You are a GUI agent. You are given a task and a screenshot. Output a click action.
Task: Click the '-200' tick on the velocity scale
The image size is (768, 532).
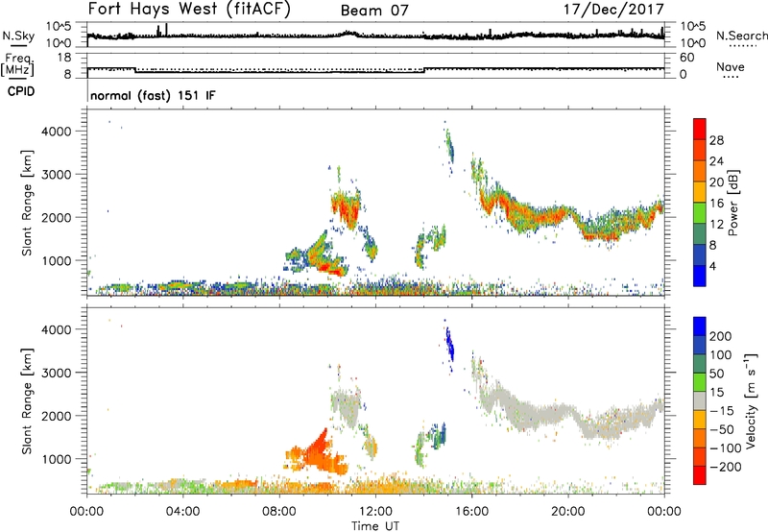[726, 467]
